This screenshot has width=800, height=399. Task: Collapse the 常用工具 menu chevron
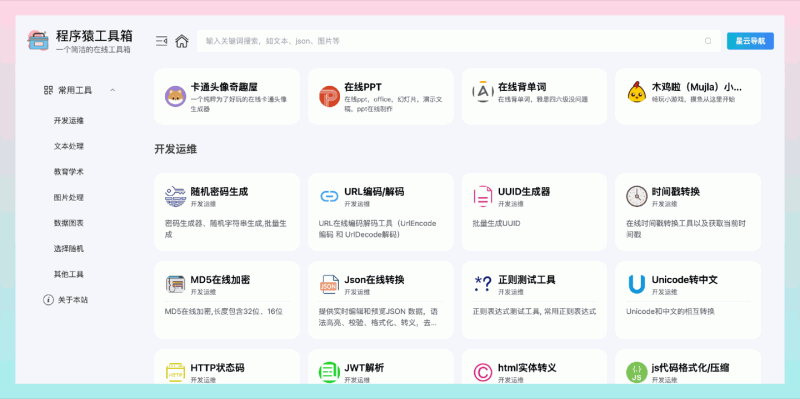[x=113, y=90]
